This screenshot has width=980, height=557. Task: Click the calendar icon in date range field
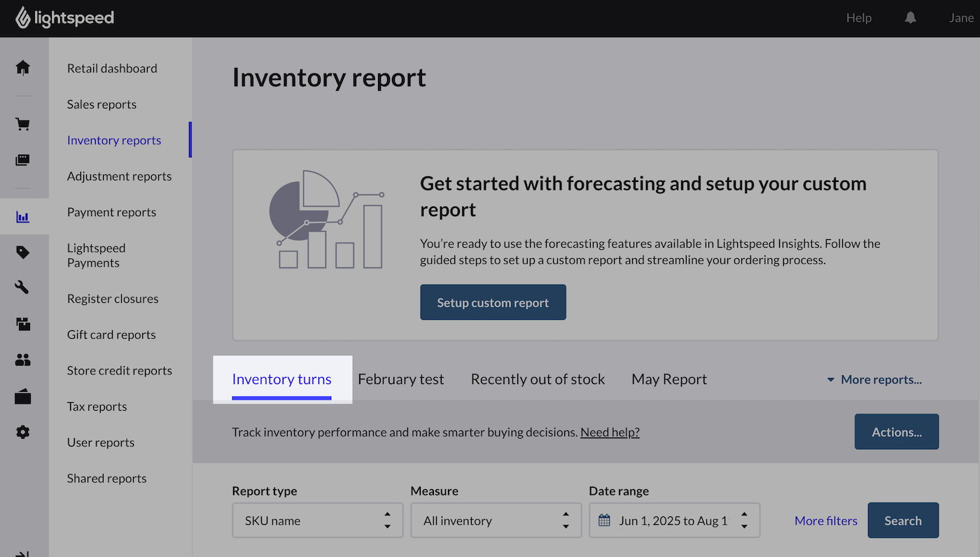pyautogui.click(x=604, y=520)
